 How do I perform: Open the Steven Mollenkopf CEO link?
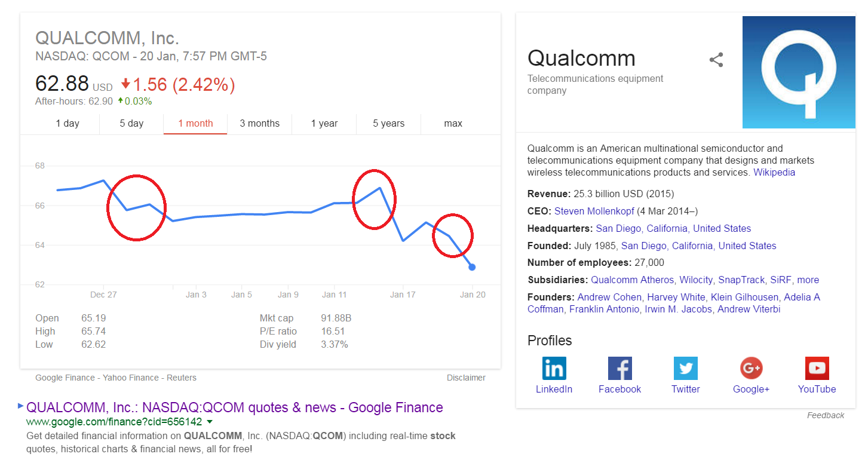(x=594, y=211)
